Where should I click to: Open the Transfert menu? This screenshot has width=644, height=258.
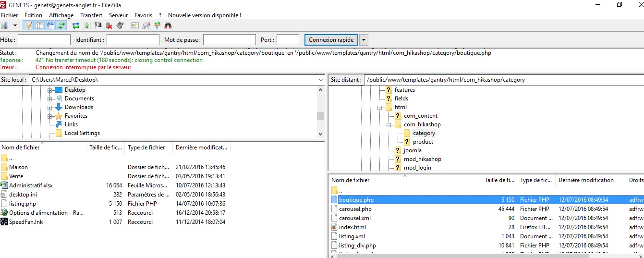pos(91,15)
